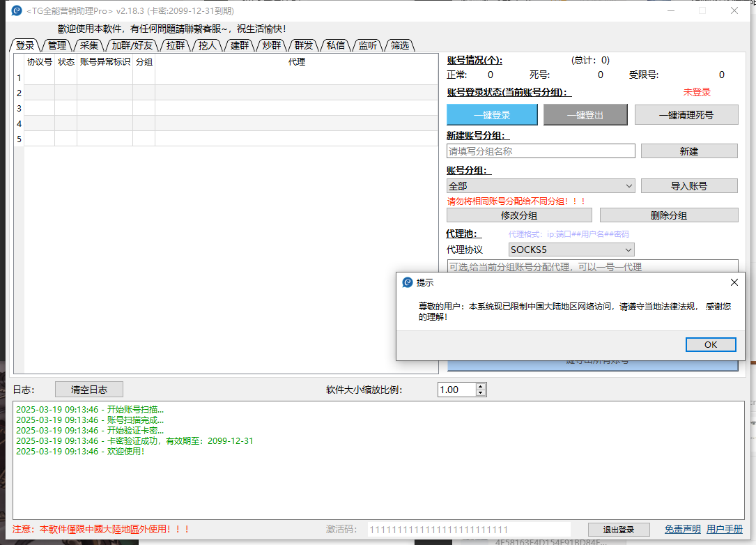
Task: Open the 免责声明 link
Action: [682, 529]
